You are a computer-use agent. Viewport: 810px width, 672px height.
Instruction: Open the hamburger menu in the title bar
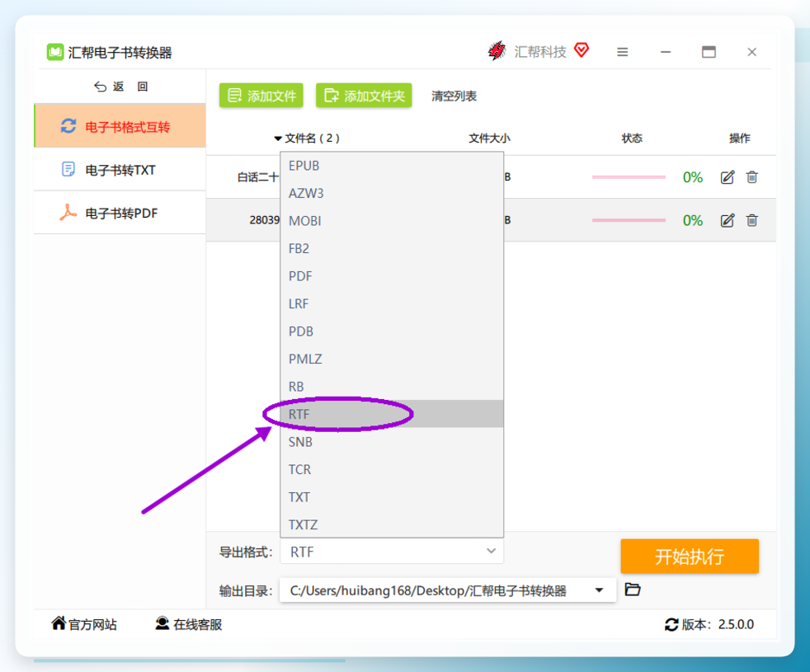tap(623, 52)
